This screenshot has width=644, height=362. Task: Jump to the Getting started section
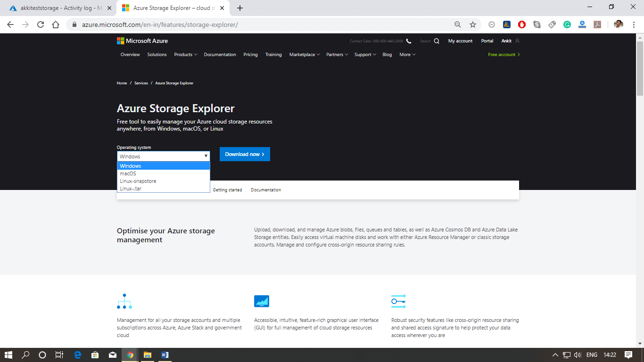point(227,190)
